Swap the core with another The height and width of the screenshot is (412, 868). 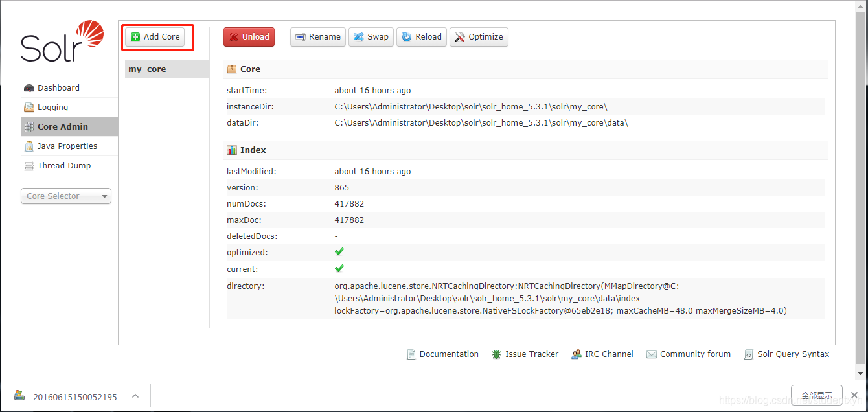click(371, 37)
